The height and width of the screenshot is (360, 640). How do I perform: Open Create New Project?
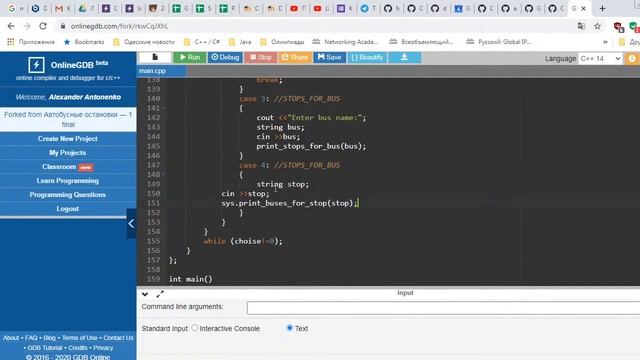(68, 138)
